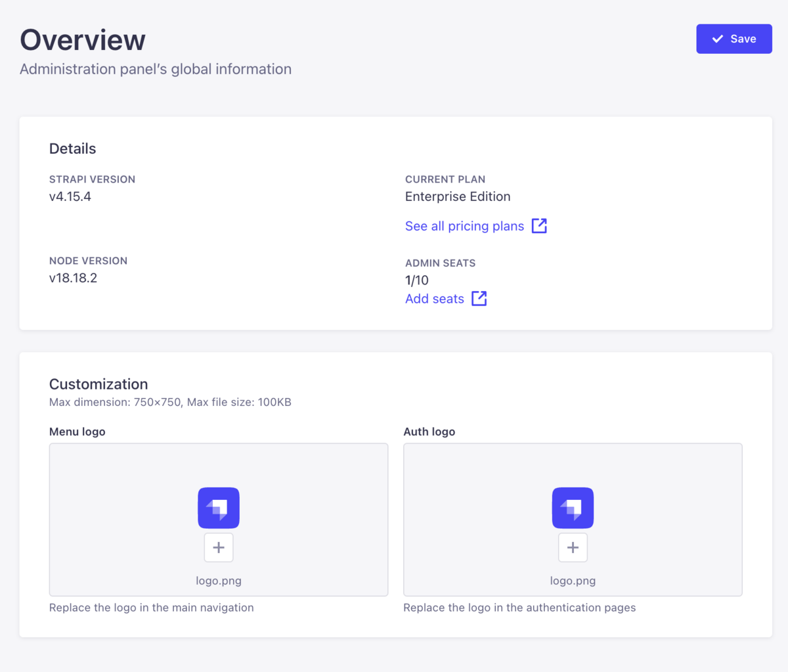
Task: Click the STRAPI VERSION label
Action: 93,179
